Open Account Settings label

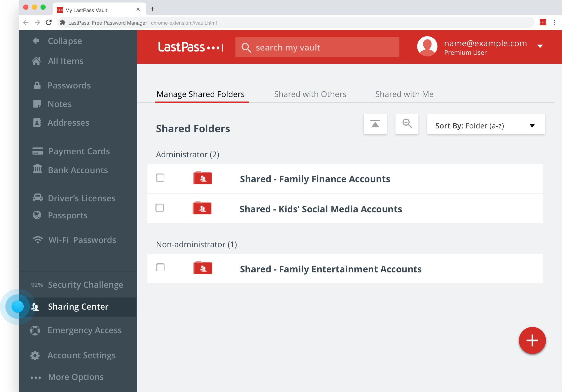(x=82, y=355)
